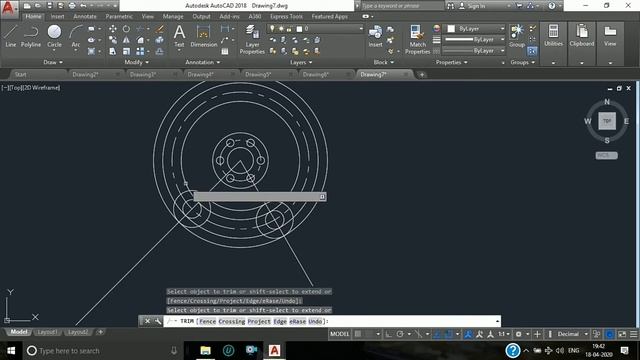Switch to the Drawing5 file tab
Screen dimensions: 640x360
[x=258, y=75]
